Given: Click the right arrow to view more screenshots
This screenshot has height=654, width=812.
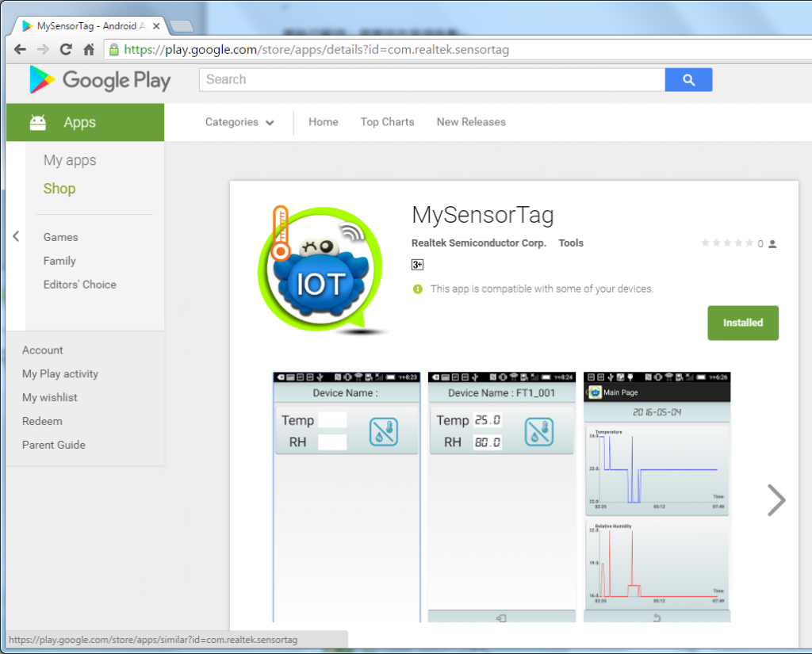Looking at the screenshot, I should (x=776, y=500).
